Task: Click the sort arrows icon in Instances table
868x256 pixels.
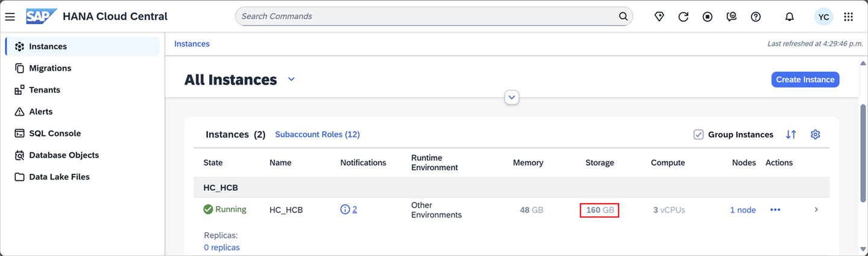Action: tap(791, 135)
